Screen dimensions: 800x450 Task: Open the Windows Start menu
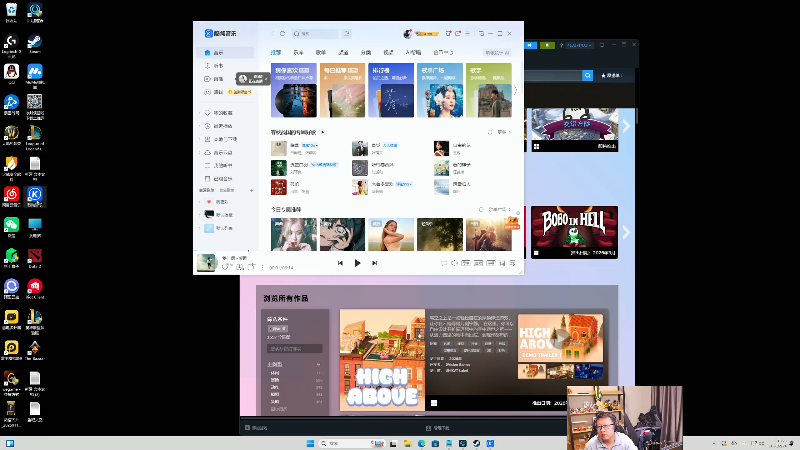(x=311, y=443)
